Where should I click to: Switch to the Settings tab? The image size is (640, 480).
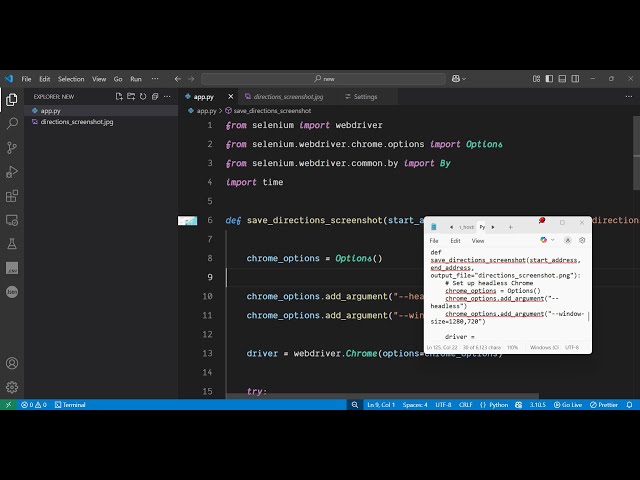(x=365, y=97)
